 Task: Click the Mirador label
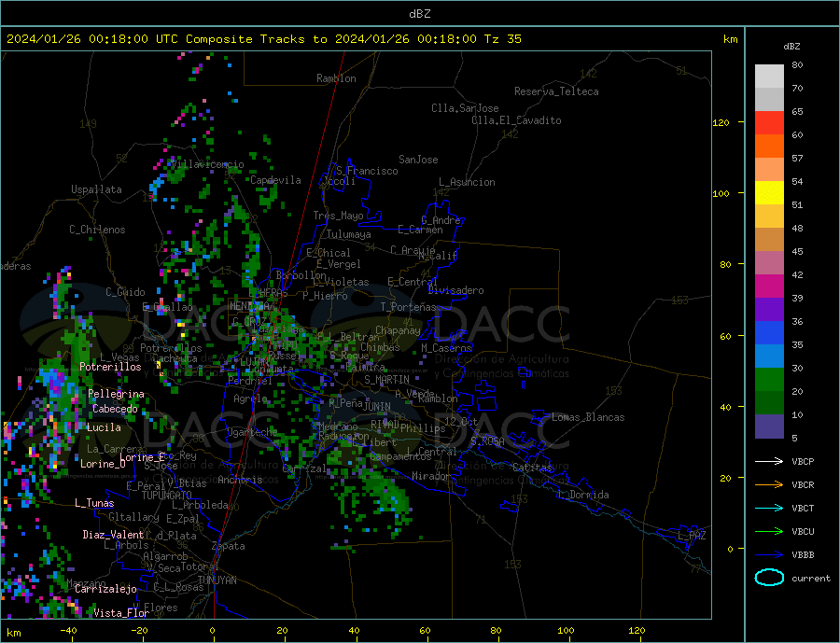tap(432, 476)
